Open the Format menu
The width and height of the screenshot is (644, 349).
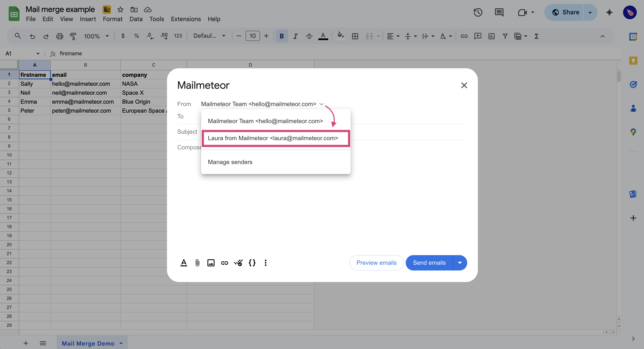point(113,19)
